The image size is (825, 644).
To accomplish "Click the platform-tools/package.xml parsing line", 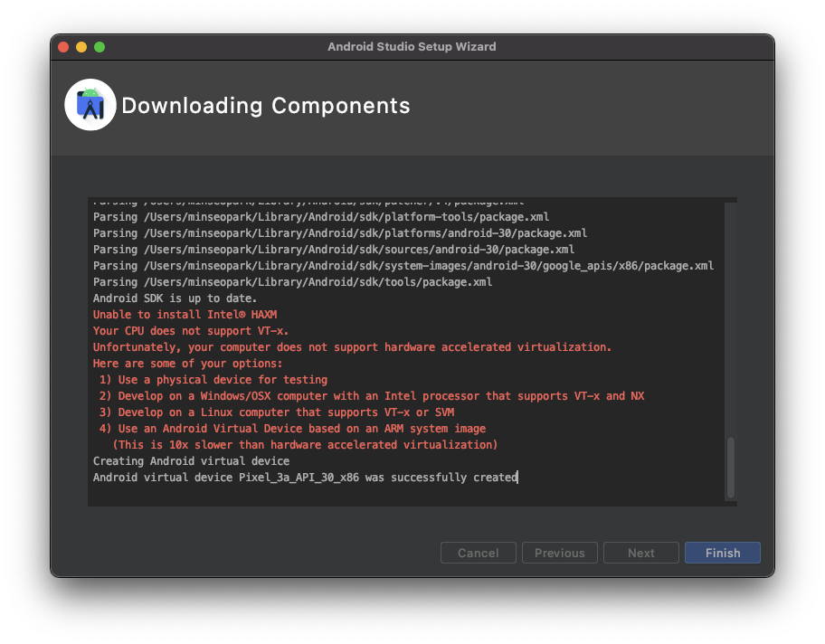I will pyautogui.click(x=321, y=217).
